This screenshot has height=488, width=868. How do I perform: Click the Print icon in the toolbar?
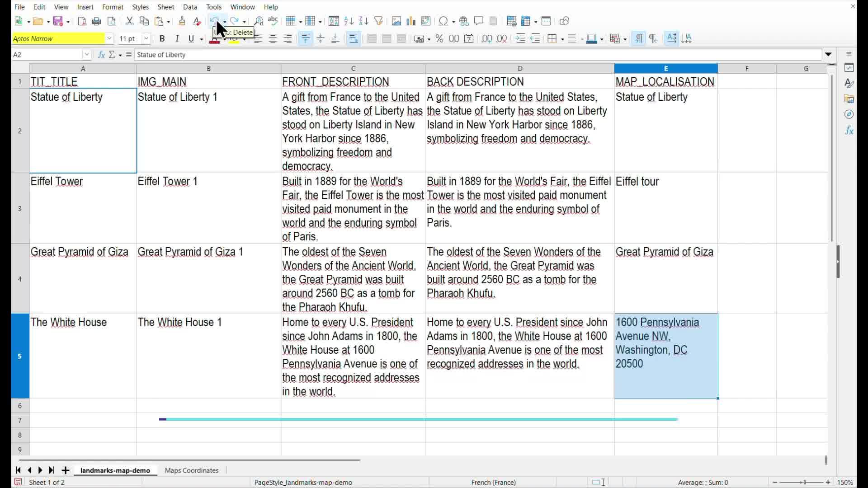[96, 21]
